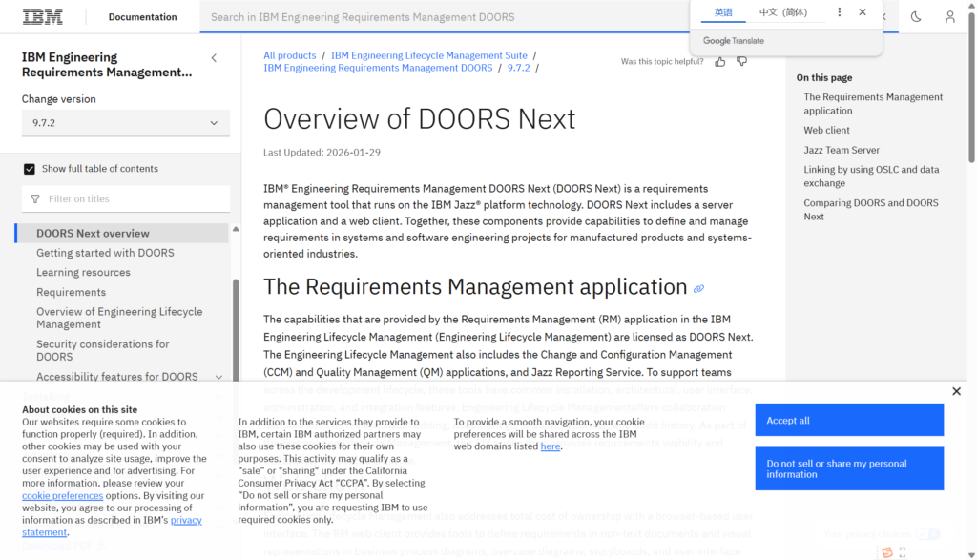The height and width of the screenshot is (560, 977).
Task: Jump to Jazz Team Server section
Action: pos(842,150)
